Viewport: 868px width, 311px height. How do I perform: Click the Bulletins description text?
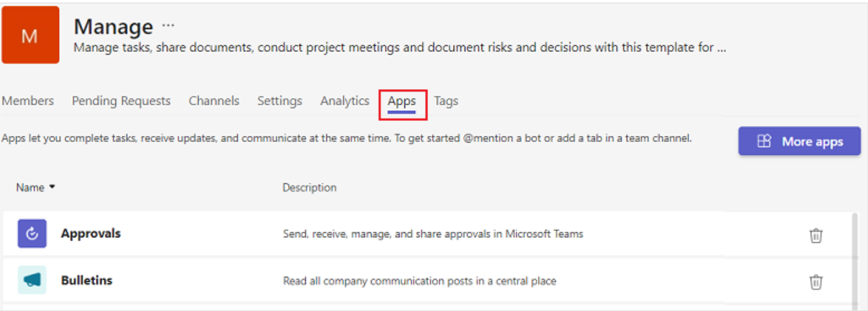420,281
